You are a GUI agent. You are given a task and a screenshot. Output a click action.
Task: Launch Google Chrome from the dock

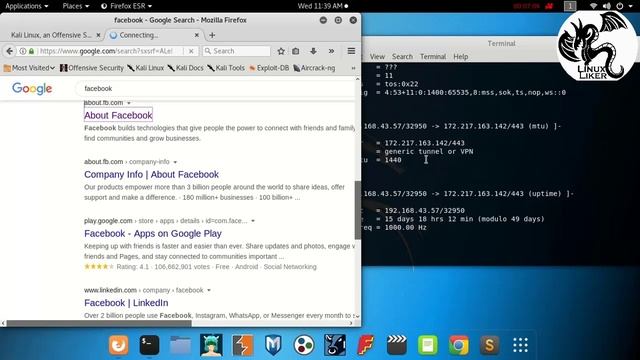point(459,345)
